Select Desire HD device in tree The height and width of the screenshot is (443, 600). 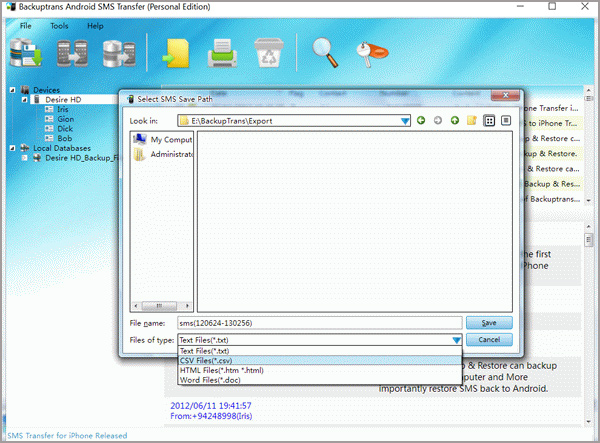pyautogui.click(x=63, y=100)
